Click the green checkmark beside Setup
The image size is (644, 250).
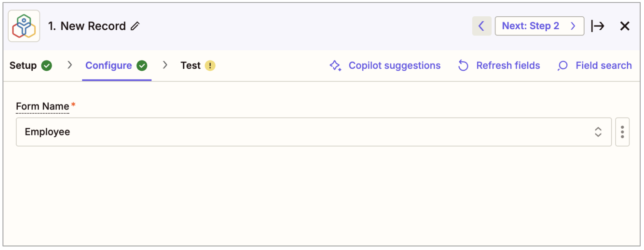click(x=47, y=66)
